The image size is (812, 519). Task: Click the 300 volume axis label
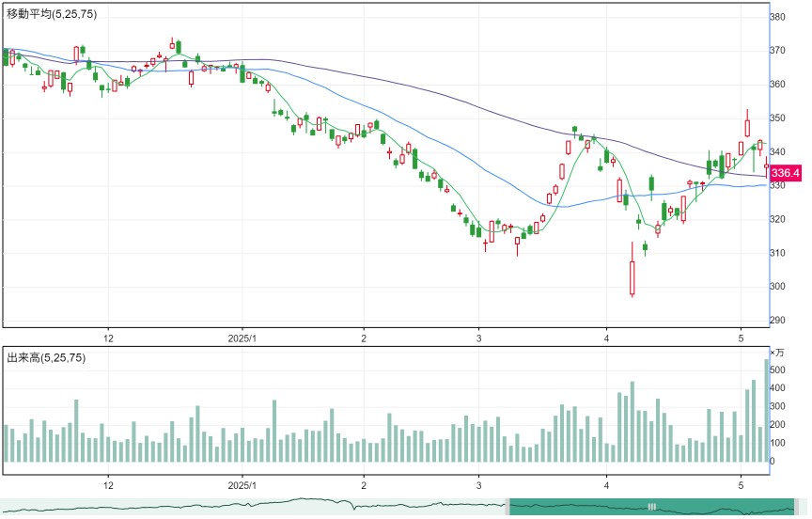(778, 406)
